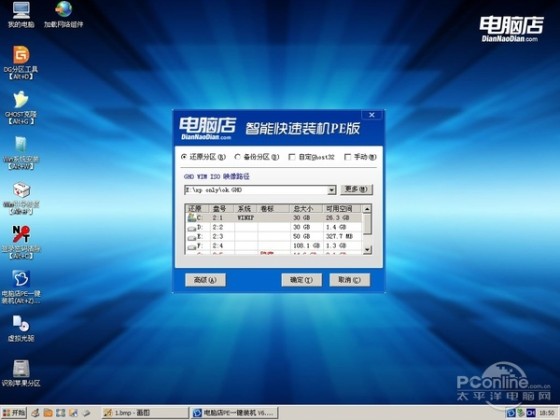Open the 我的电脑 desktop icon
Image resolution: width=560 pixels, height=420 pixels.
tap(21, 15)
